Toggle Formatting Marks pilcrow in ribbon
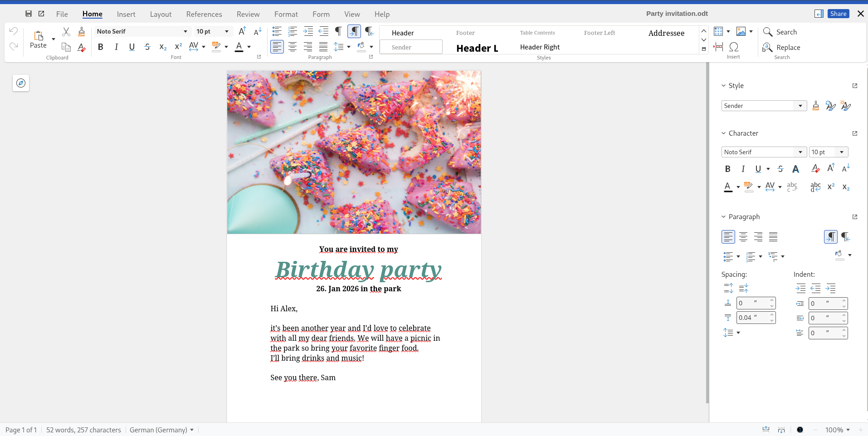This screenshot has height=436, width=868. pyautogui.click(x=338, y=31)
